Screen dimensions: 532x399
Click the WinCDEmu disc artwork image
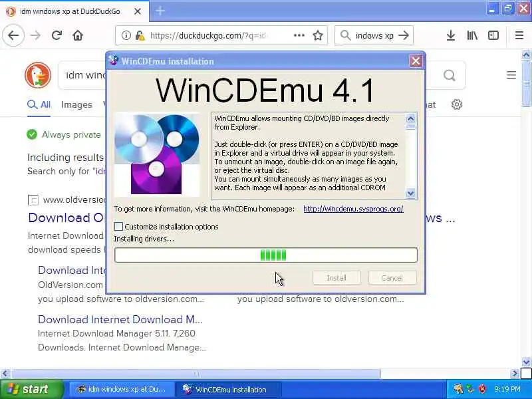(157, 154)
